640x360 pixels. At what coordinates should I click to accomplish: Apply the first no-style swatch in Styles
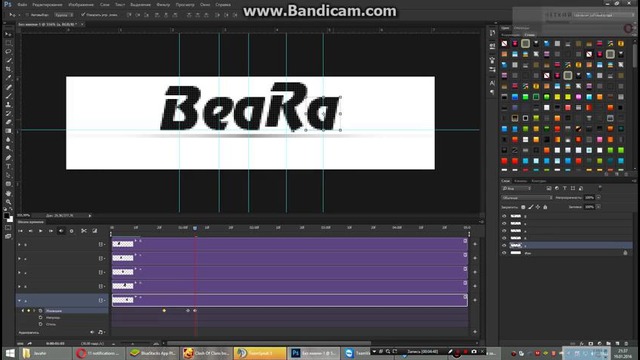[x=504, y=43]
